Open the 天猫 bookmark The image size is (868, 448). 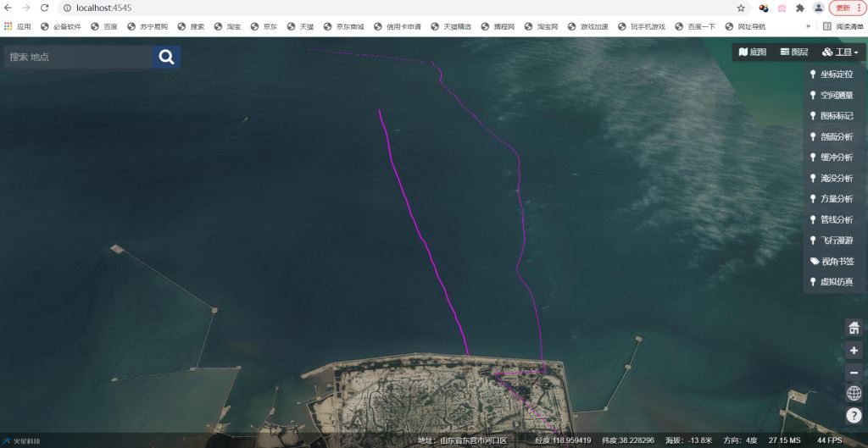(x=301, y=26)
